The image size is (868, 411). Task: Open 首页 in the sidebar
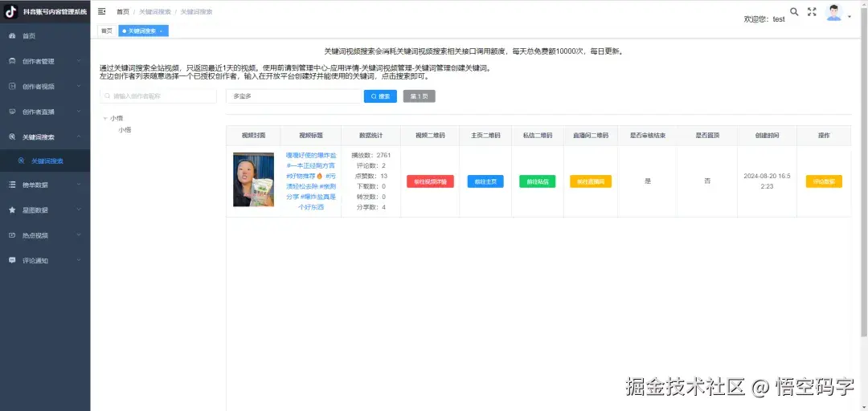[x=45, y=36]
